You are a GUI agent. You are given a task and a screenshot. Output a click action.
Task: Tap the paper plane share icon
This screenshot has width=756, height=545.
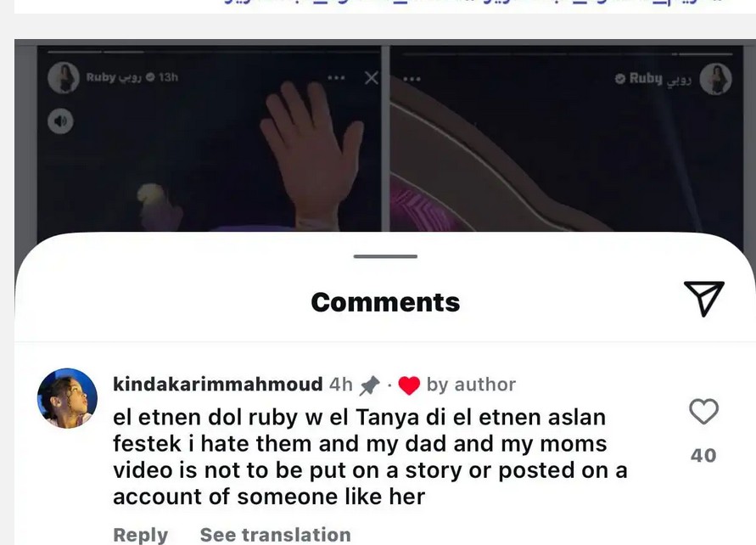pyautogui.click(x=704, y=298)
